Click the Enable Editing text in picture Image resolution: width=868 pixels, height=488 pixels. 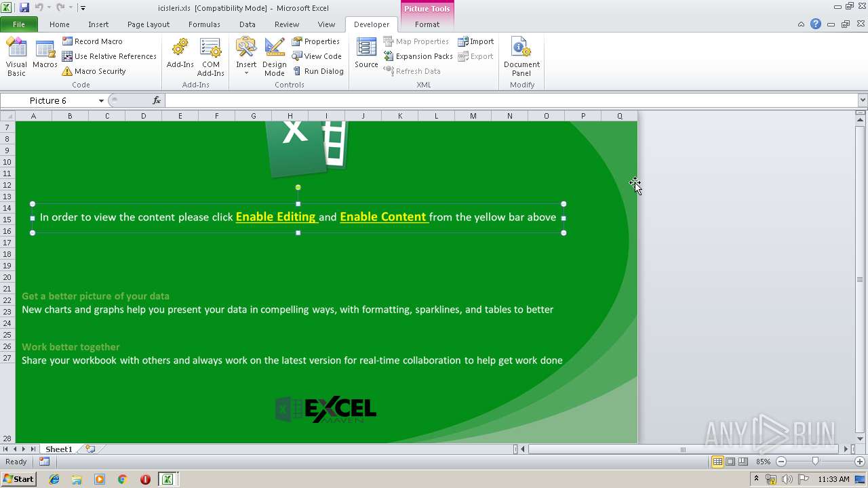[276, 217]
